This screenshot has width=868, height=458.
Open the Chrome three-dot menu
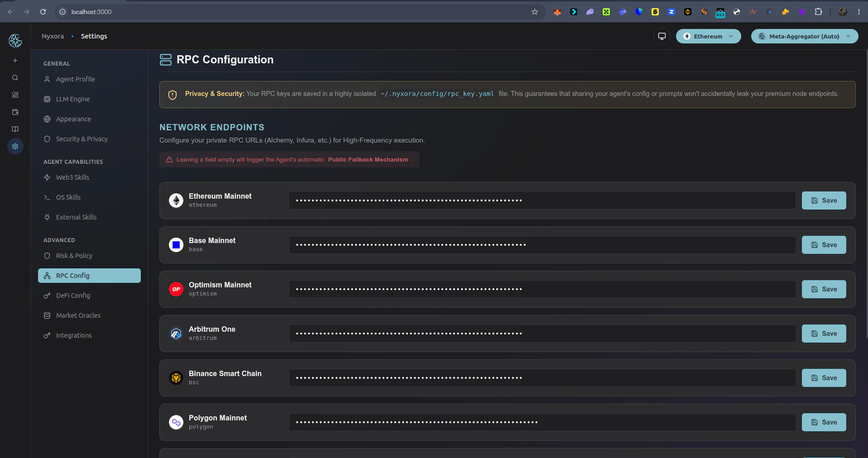858,12
